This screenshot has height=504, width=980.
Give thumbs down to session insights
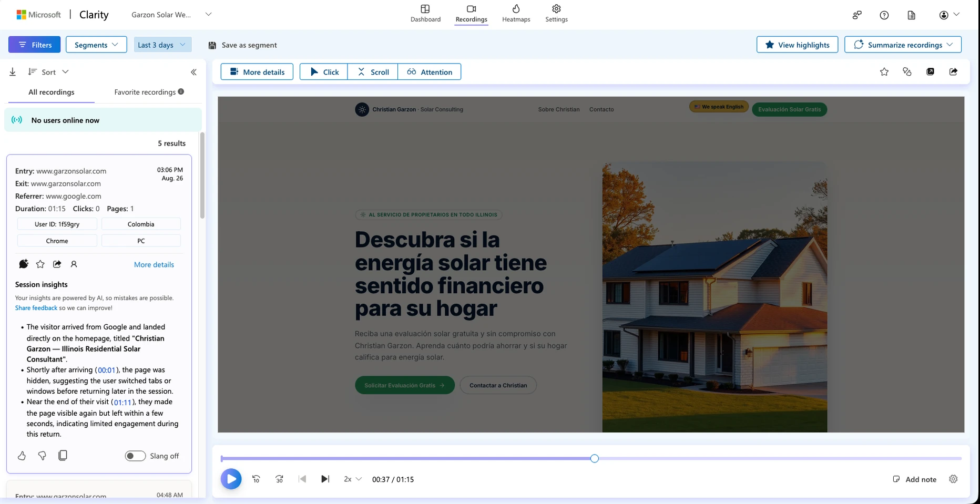[x=42, y=456]
